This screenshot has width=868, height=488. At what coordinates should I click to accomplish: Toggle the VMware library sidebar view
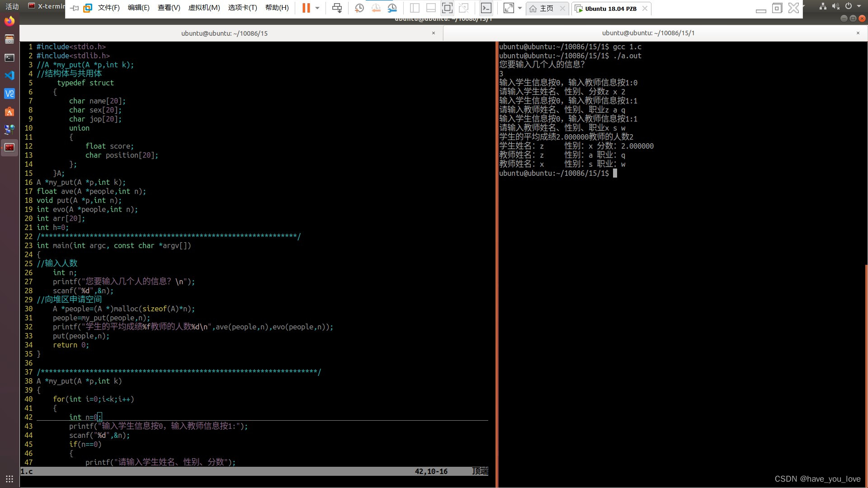[415, 8]
